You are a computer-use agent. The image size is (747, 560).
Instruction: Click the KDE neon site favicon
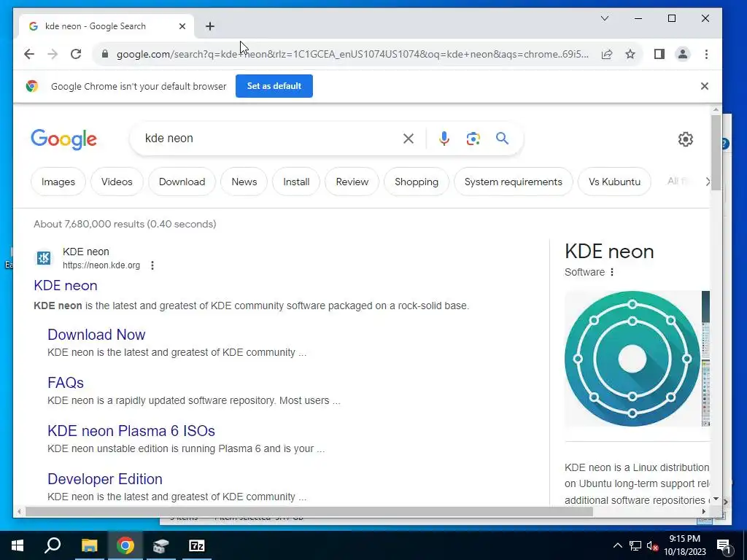coord(44,258)
